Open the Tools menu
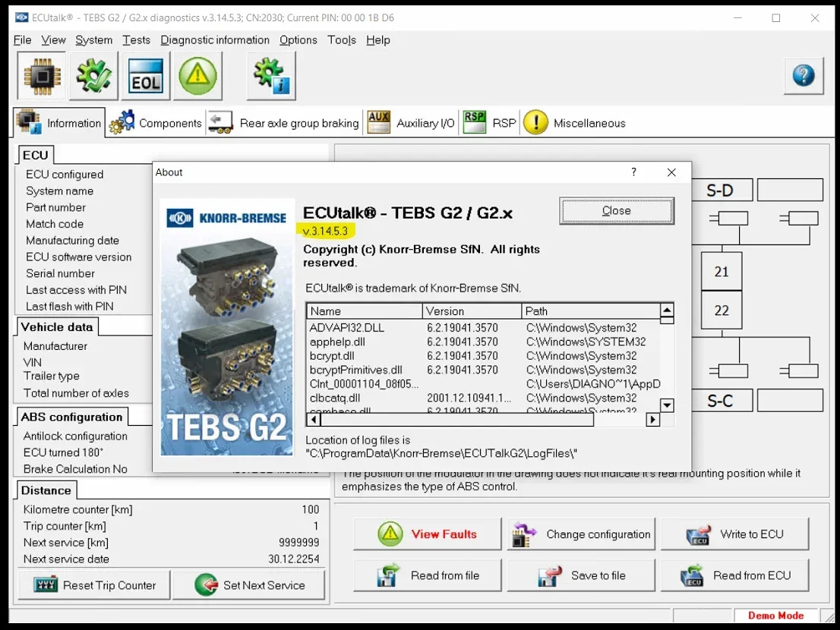840x630 pixels. pyautogui.click(x=342, y=40)
